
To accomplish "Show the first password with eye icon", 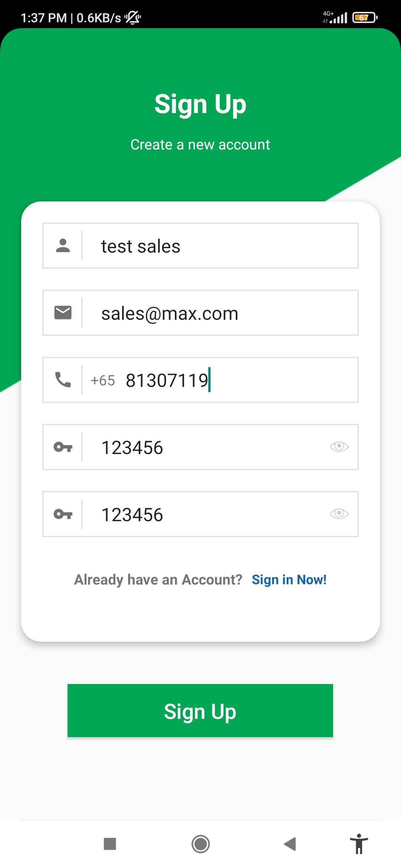I will coord(339,447).
